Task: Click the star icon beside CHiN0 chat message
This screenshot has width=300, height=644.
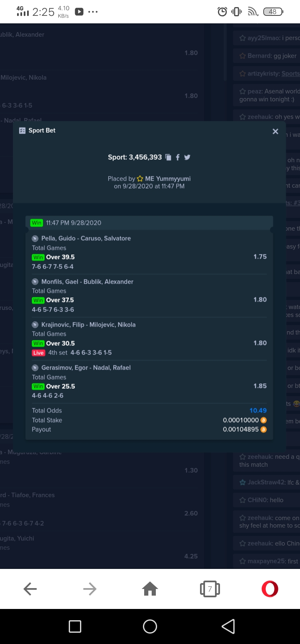Action: 242,500
